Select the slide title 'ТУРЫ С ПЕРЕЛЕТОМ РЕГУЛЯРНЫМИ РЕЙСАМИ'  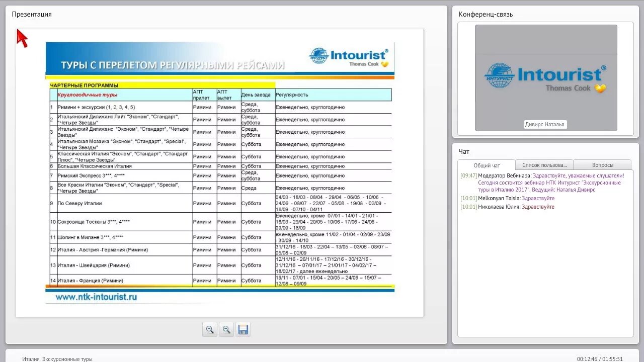(x=173, y=65)
